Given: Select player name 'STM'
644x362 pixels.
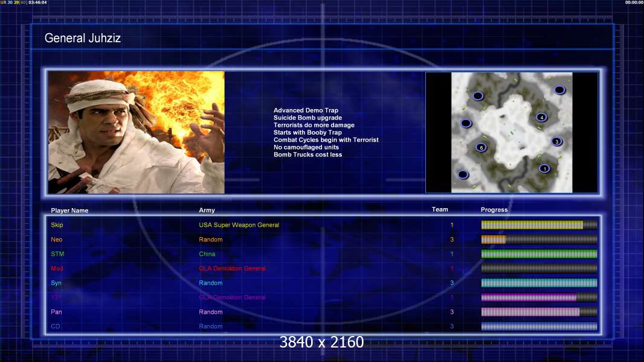Looking at the screenshot, I should click(x=57, y=254).
